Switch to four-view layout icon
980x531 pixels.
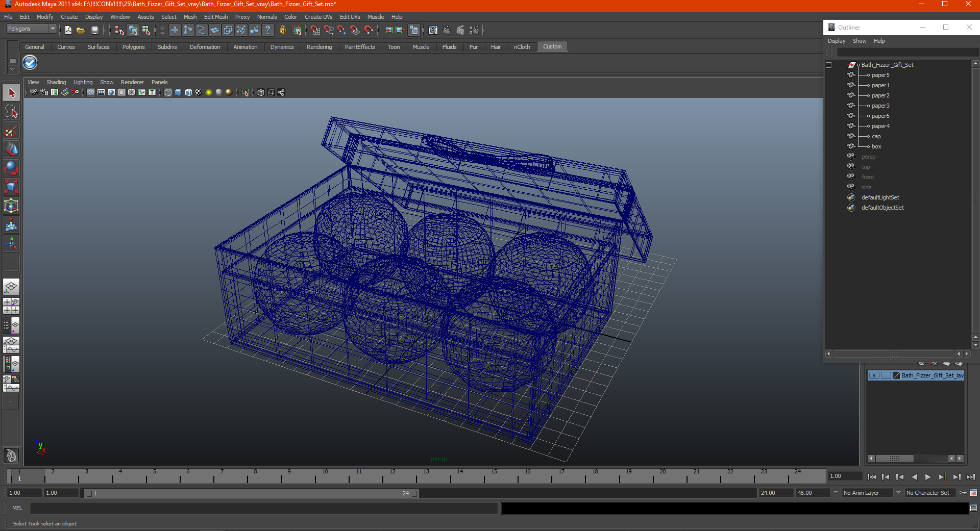(x=11, y=306)
